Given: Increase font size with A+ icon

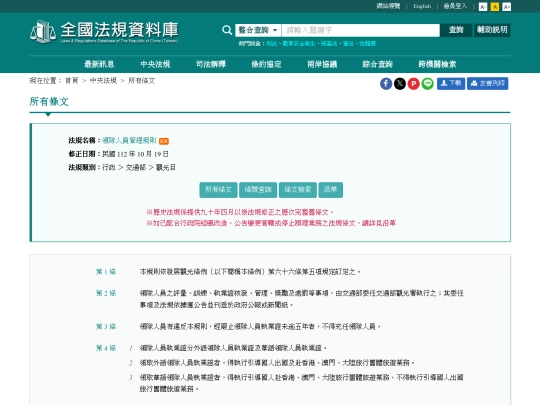Looking at the screenshot, I should click(x=506, y=7).
